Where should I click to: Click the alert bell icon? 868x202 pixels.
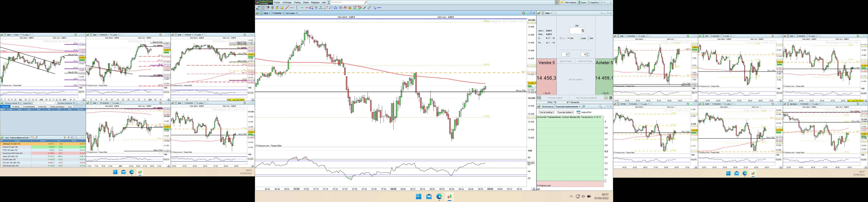pyautogui.click(x=282, y=8)
